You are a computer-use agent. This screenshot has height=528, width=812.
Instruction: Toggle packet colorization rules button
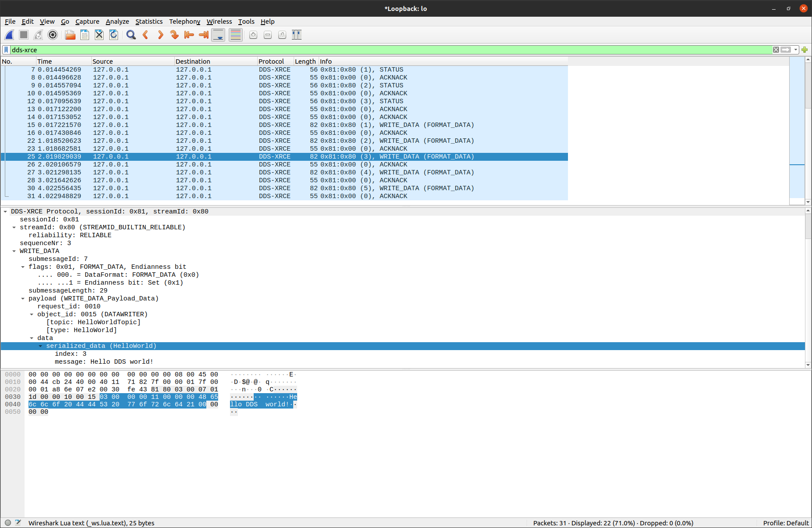pyautogui.click(x=236, y=35)
